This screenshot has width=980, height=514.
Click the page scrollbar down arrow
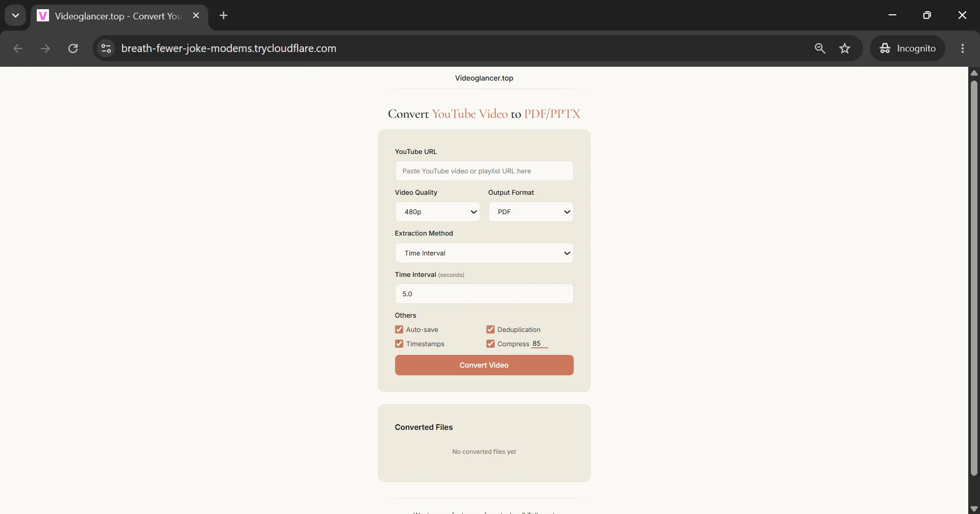974,509
